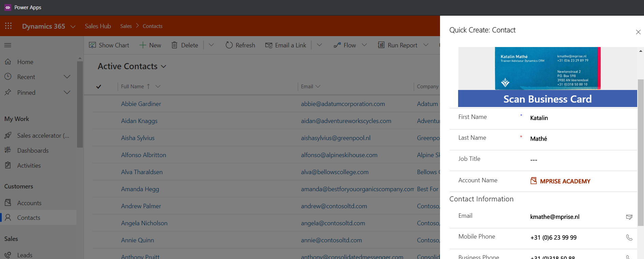Screen dimensions: 644x259
Task: Click the Email a Link envelope icon
Action: tap(269, 45)
